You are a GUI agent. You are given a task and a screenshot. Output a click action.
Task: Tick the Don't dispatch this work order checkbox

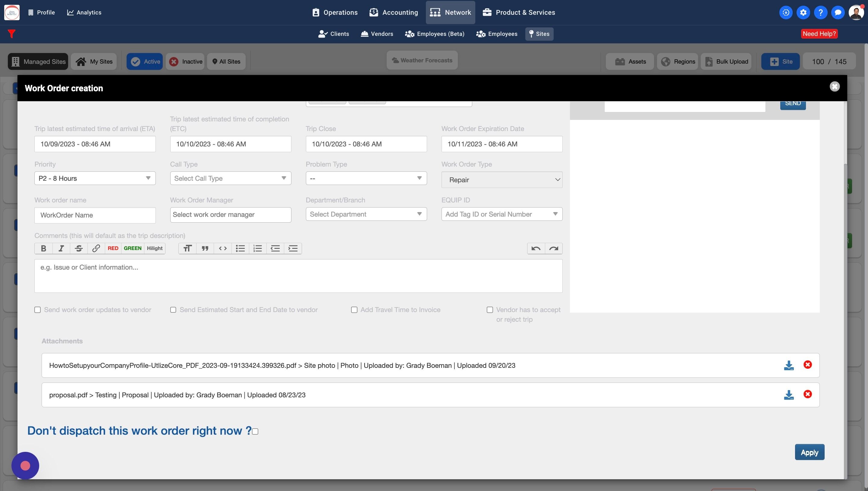click(x=255, y=432)
